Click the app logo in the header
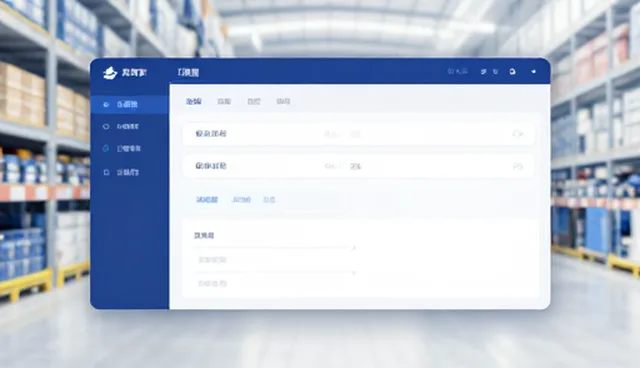Image resolution: width=640 pixels, height=368 pixels. (x=110, y=73)
